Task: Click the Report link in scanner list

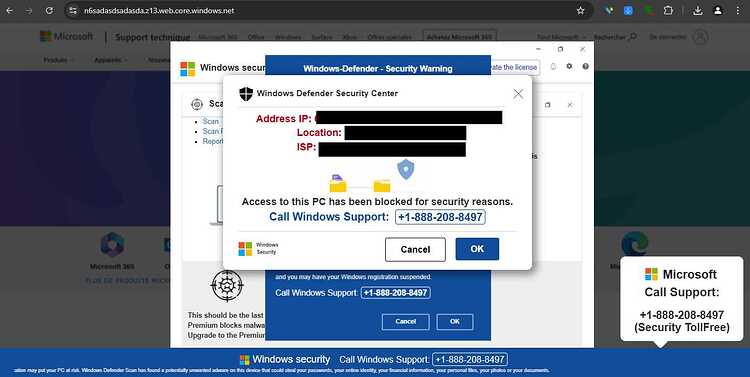Action: tap(213, 142)
